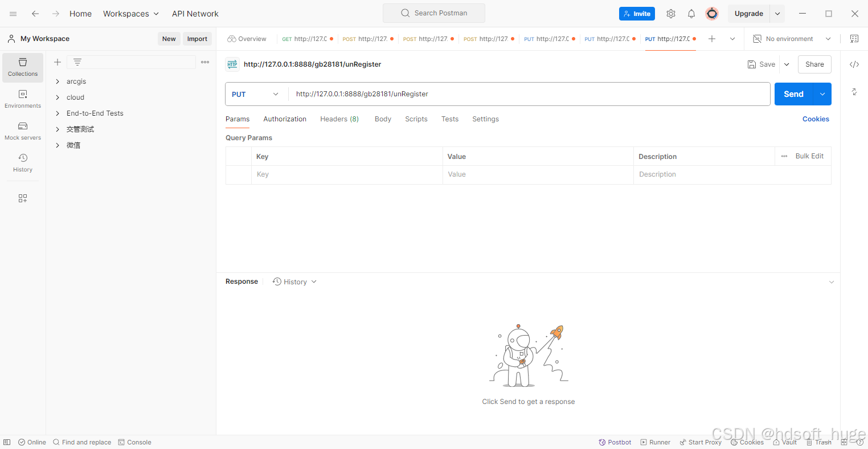The image size is (868, 449).
Task: Expand the cloud collection
Action: click(x=58, y=97)
